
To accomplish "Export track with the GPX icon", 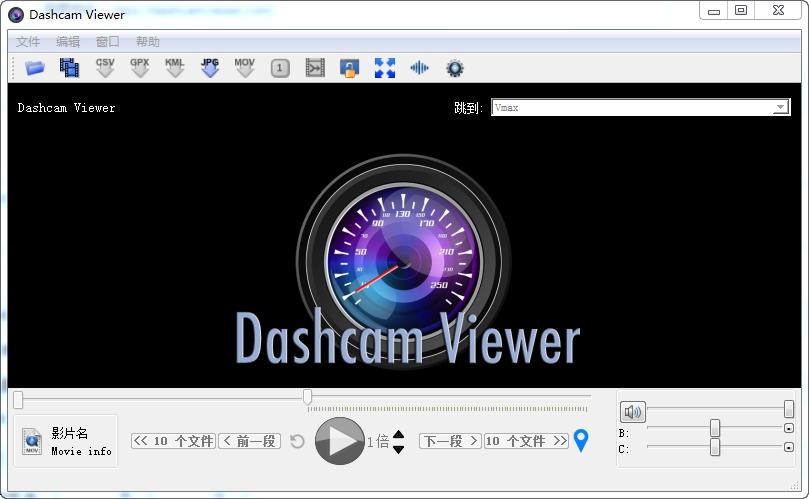I will click(x=139, y=68).
